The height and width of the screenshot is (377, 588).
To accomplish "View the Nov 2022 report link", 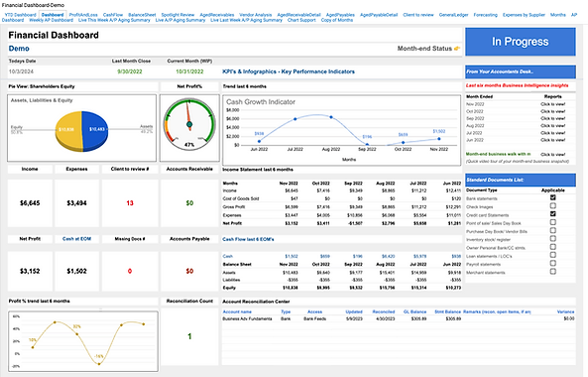I will pos(552,104).
